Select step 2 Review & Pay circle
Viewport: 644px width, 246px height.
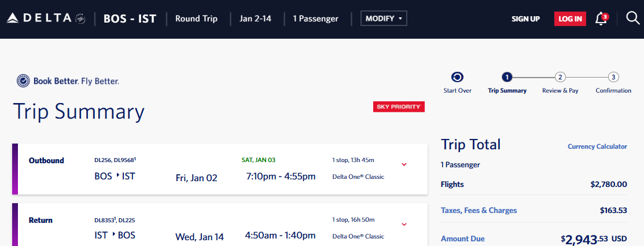[560, 77]
